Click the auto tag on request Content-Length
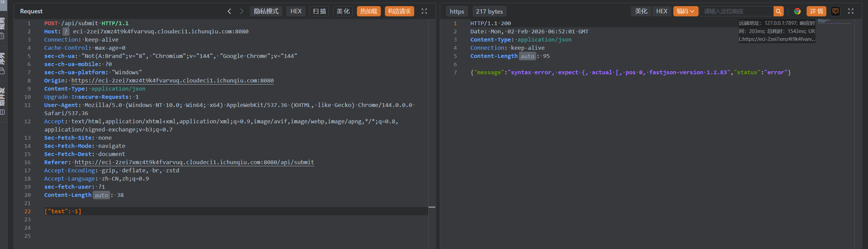868x249 pixels. [x=101, y=195]
